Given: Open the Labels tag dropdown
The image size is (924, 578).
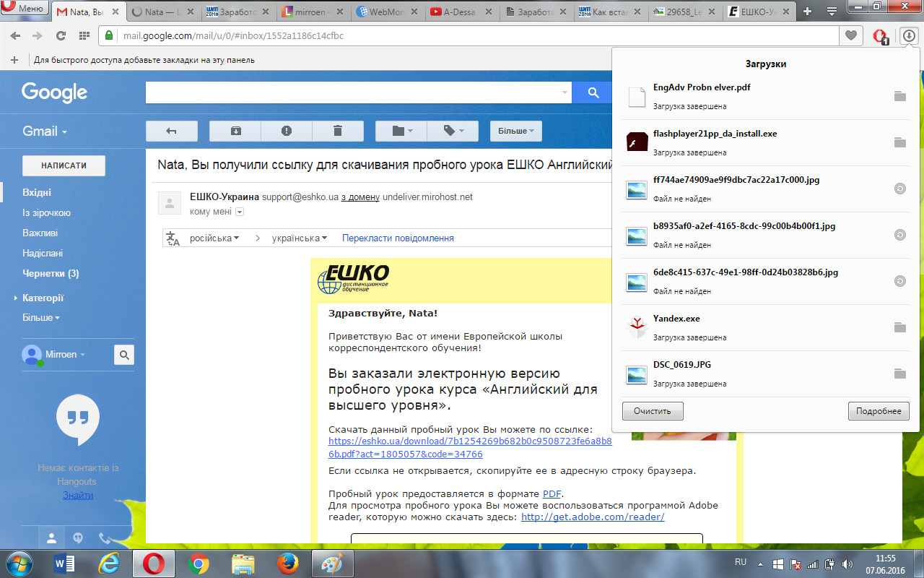Looking at the screenshot, I should click(x=453, y=131).
